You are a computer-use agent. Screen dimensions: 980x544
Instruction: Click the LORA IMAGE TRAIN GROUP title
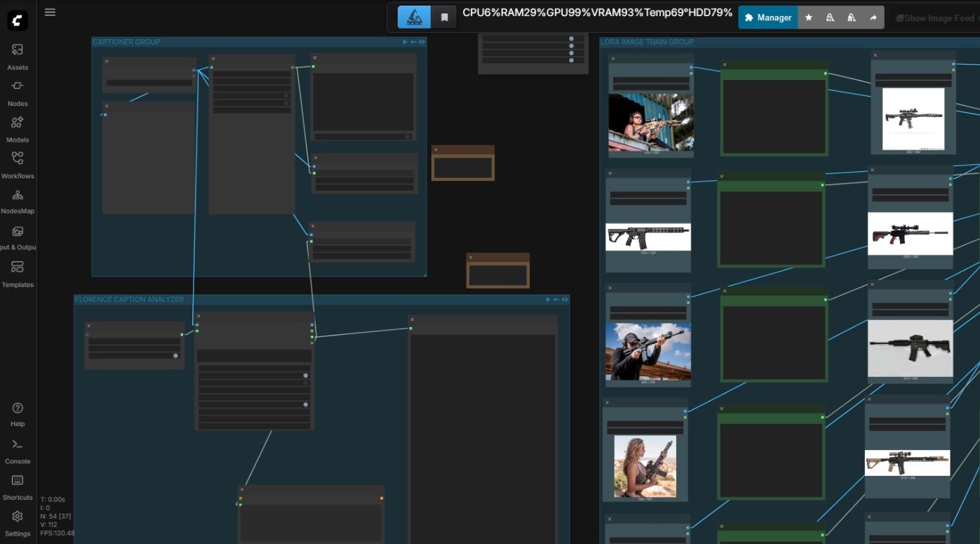click(x=647, y=42)
